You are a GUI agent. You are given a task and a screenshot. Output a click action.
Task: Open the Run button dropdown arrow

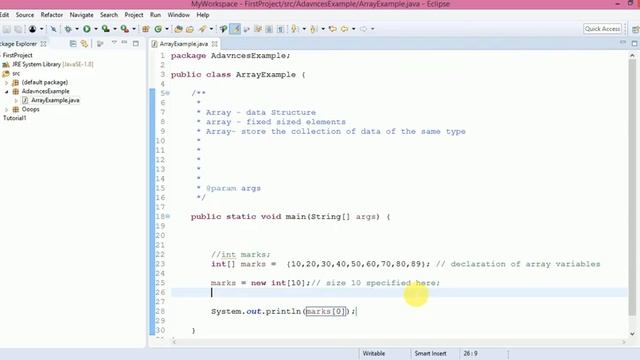96,29
